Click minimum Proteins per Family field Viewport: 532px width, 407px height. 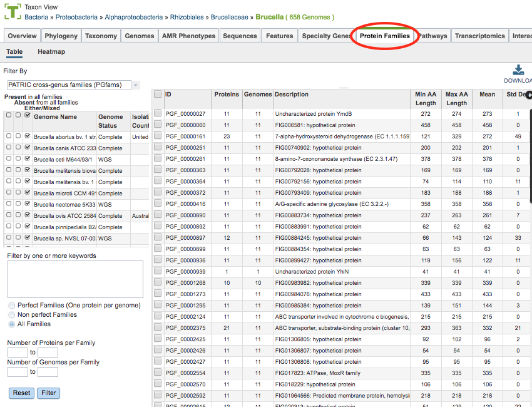[x=18, y=353]
